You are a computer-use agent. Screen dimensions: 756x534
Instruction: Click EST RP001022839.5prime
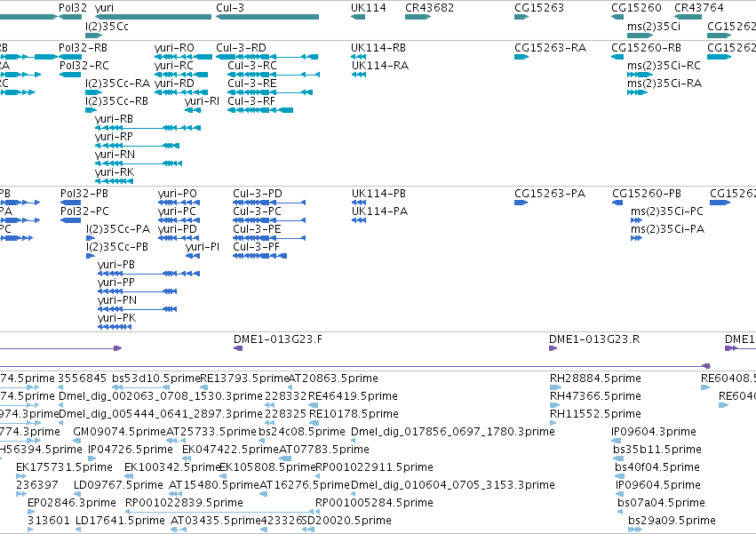[184, 503]
